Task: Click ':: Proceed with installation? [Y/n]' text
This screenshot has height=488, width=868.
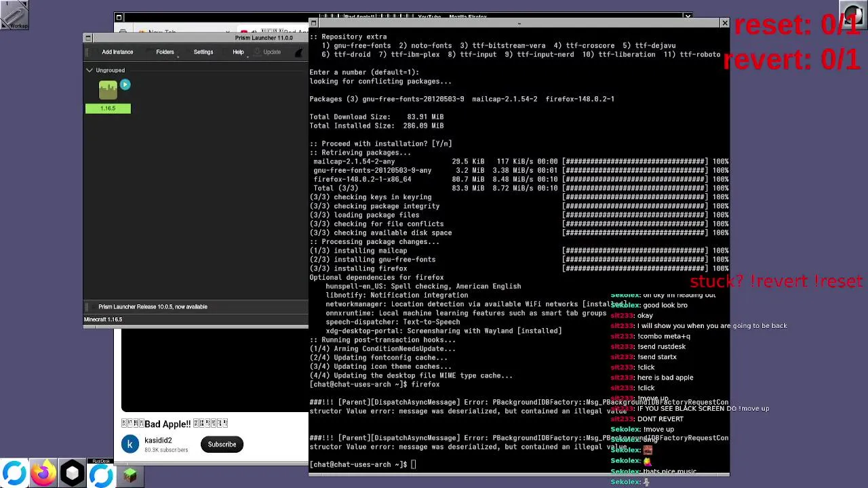Action: point(380,144)
